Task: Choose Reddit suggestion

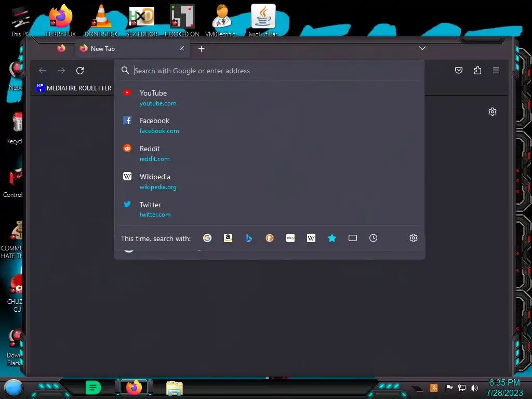Action: click(x=270, y=153)
